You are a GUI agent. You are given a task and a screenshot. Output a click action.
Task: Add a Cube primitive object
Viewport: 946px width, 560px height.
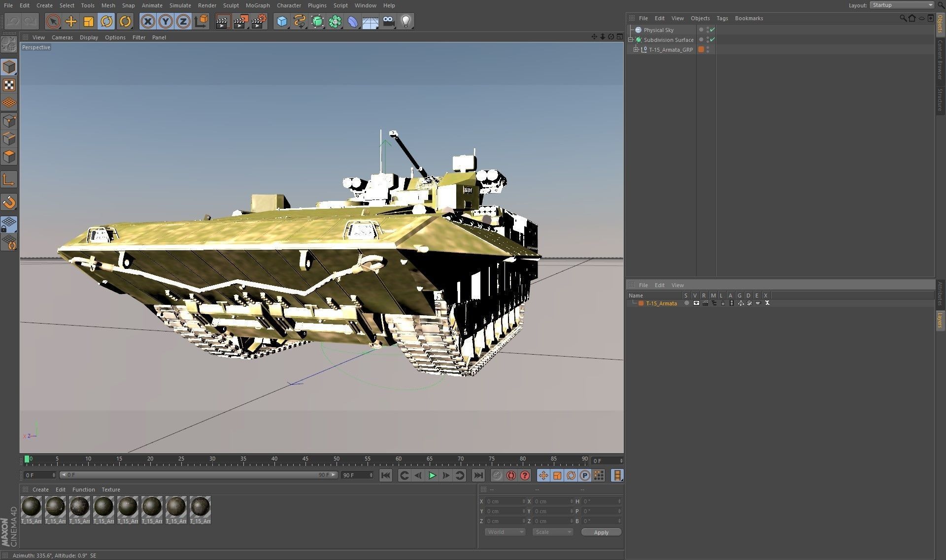282,21
